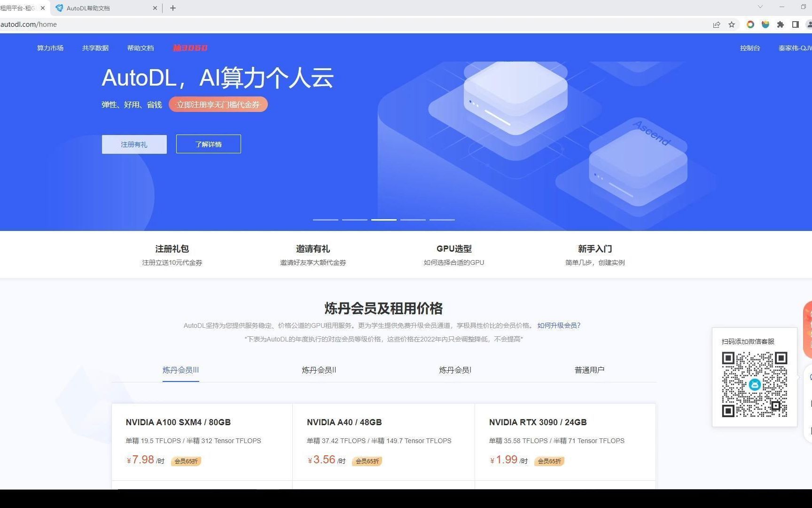Click the red 抽3060 promo link
Viewport: 812px width, 508px height.
point(190,48)
